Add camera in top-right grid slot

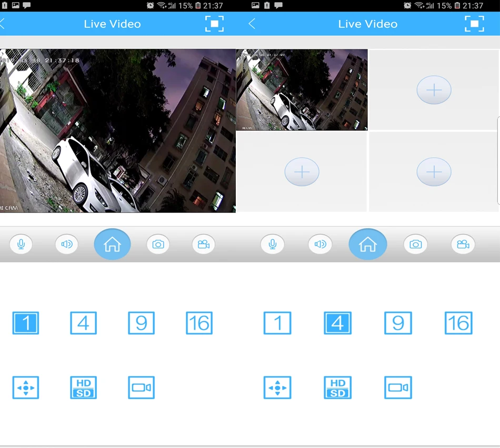click(434, 90)
